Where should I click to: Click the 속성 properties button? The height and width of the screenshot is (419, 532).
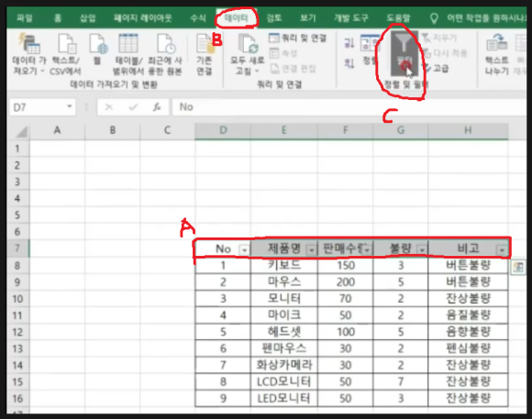click(283, 53)
